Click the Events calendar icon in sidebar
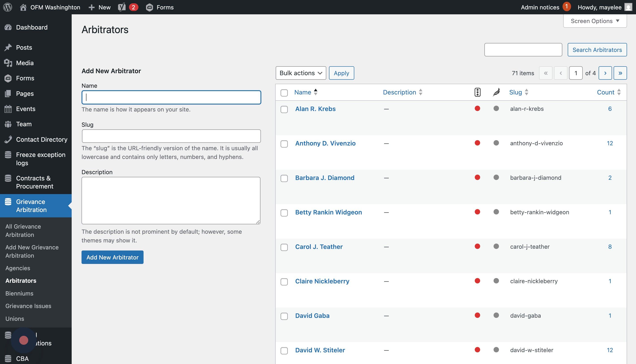The height and width of the screenshot is (364, 636). click(8, 109)
